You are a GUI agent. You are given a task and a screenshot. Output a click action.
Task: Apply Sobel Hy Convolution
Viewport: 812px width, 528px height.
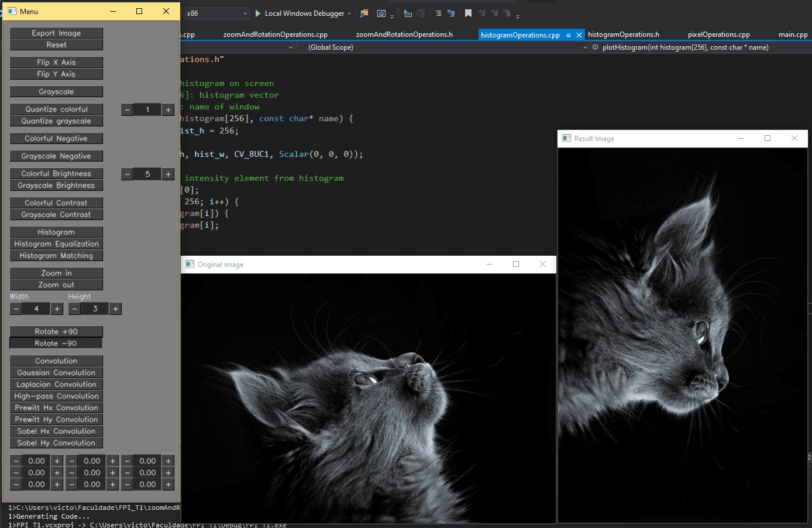coord(56,443)
